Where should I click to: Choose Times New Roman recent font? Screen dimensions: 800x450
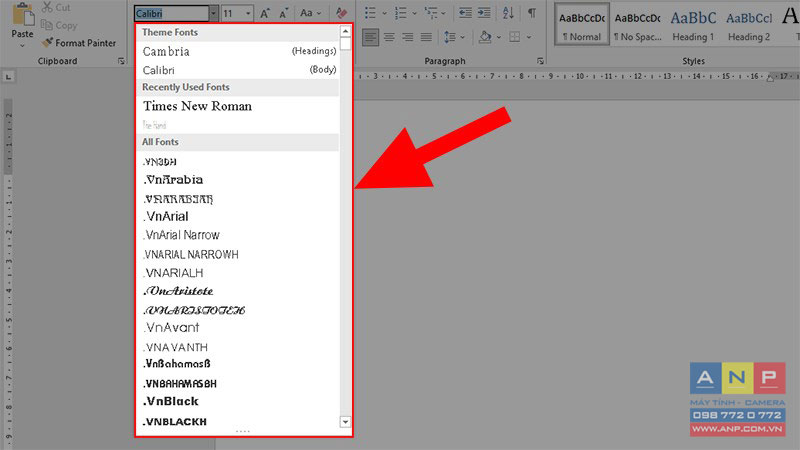tap(238, 106)
